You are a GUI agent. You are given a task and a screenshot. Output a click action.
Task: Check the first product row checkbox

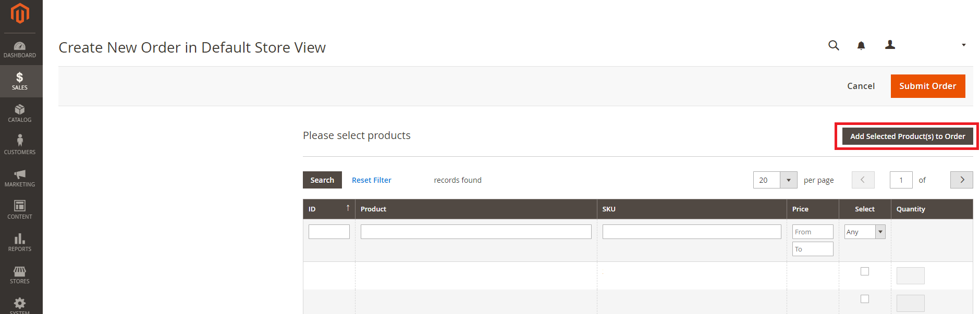pyautogui.click(x=865, y=271)
